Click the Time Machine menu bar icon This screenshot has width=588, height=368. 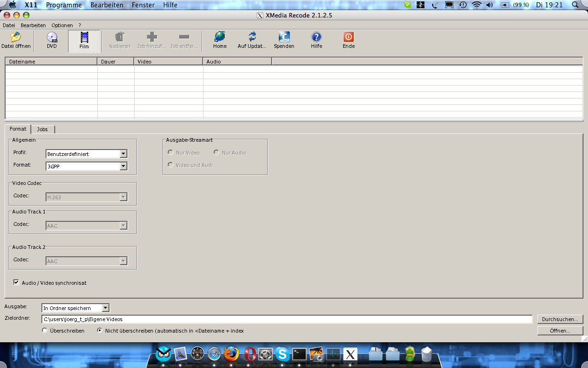point(463,5)
